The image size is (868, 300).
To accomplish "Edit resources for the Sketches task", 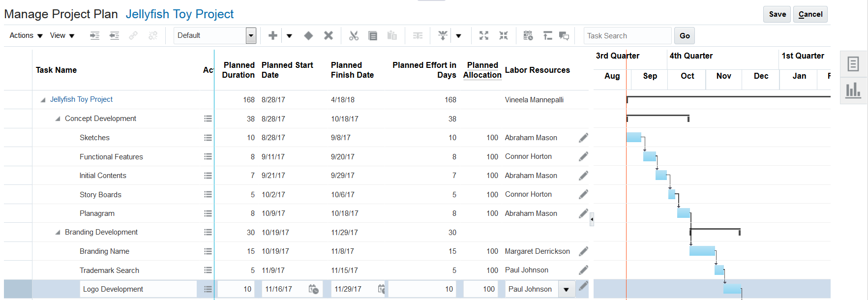I will point(583,138).
